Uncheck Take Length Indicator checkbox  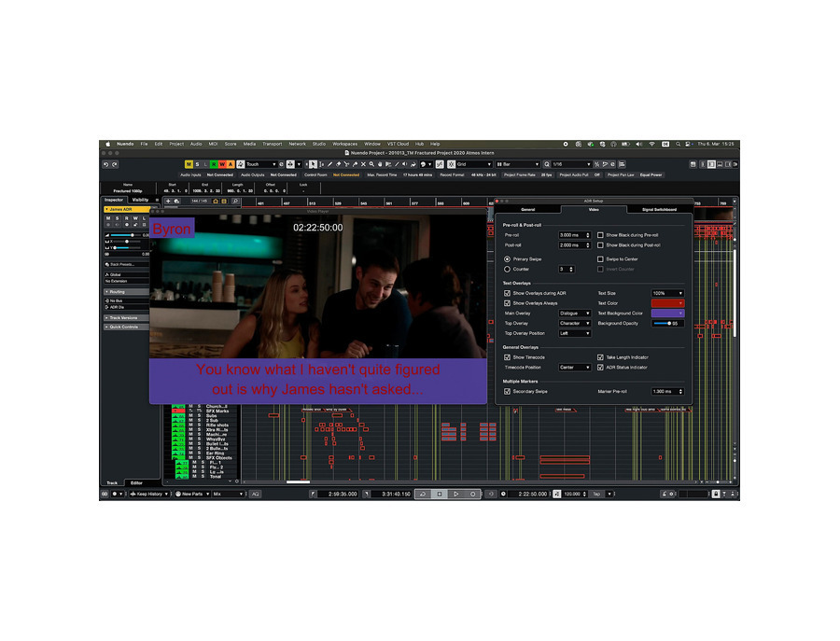[x=600, y=357]
